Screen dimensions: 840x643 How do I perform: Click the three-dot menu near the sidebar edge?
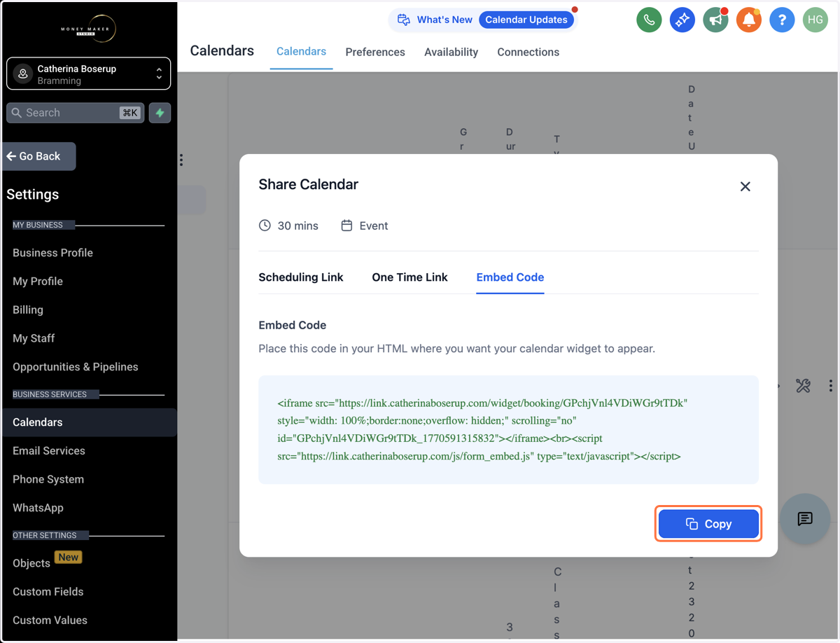click(181, 160)
